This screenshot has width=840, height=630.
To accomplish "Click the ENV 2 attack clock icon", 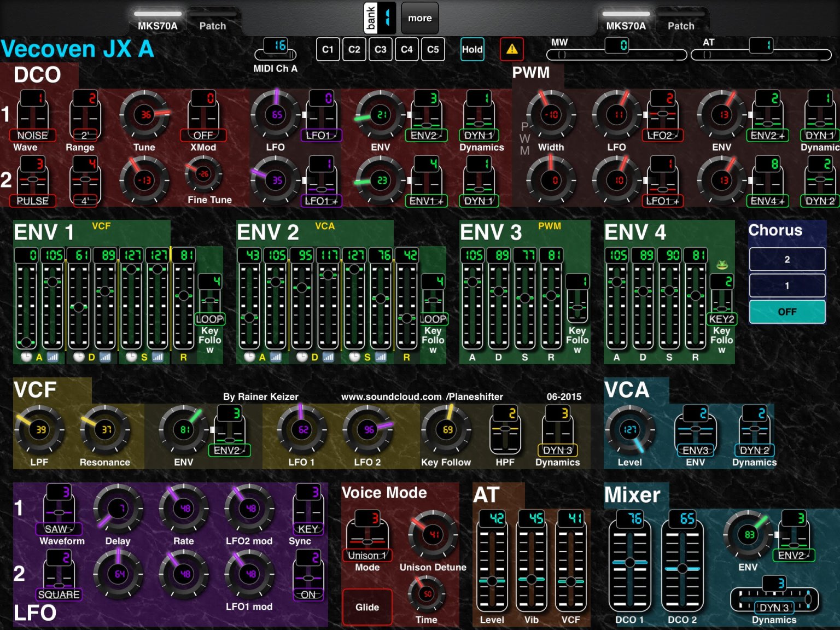I will pos(249,357).
